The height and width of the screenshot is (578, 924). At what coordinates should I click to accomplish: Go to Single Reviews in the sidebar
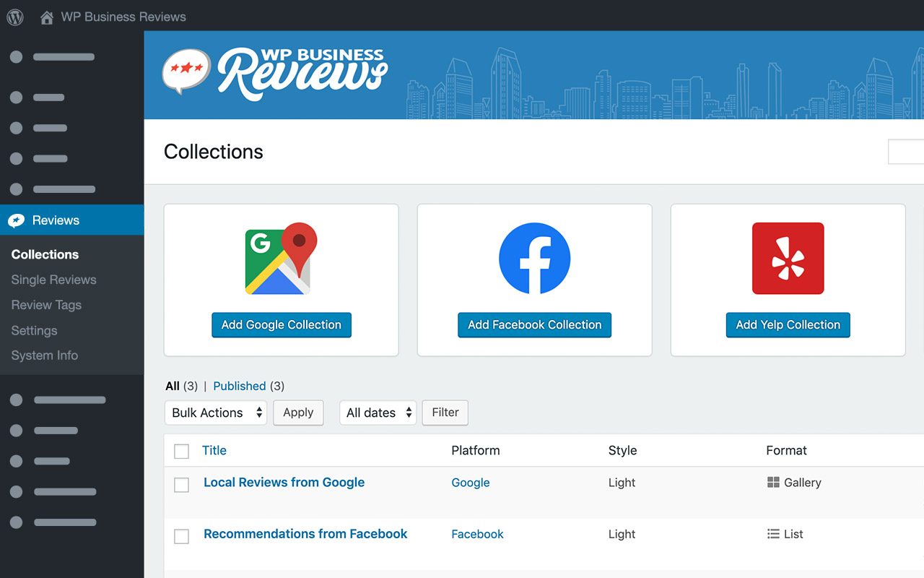[53, 280]
